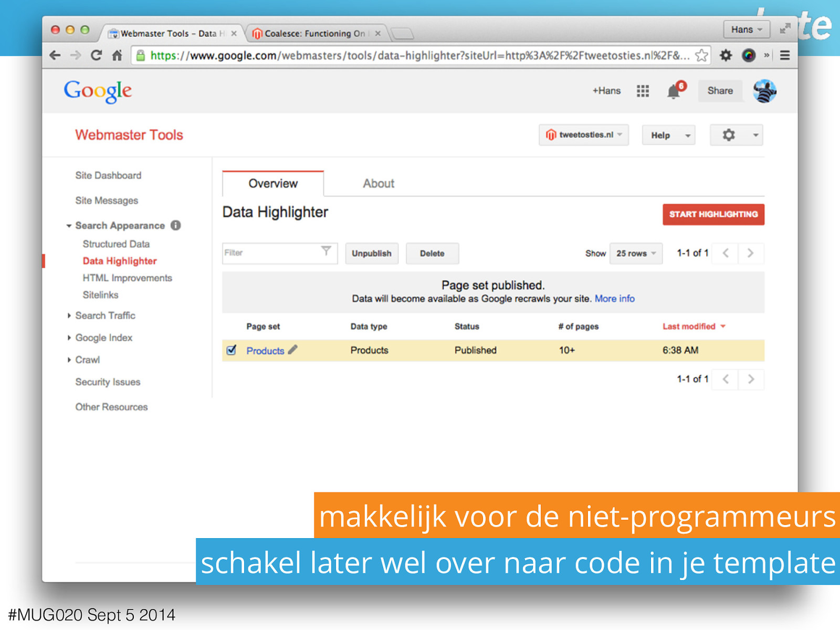Open the Hans user profile dropdown
The image size is (840, 630).
747,29
